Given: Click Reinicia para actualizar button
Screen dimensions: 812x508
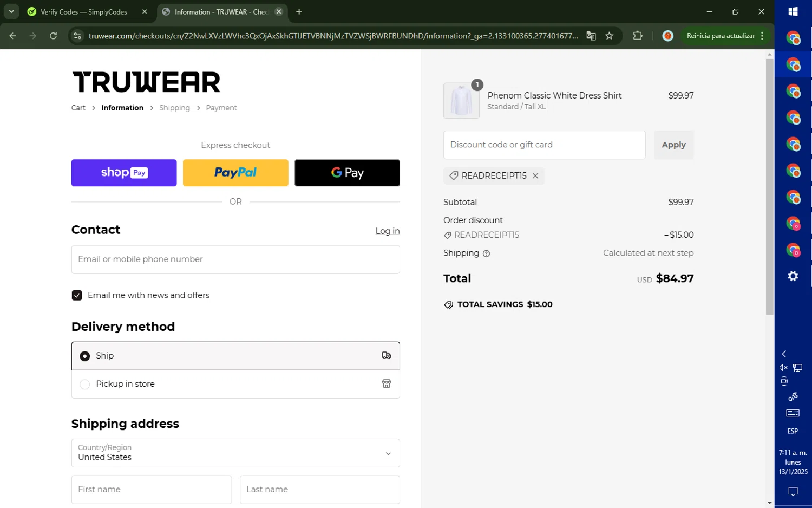Looking at the screenshot, I should click(x=721, y=36).
